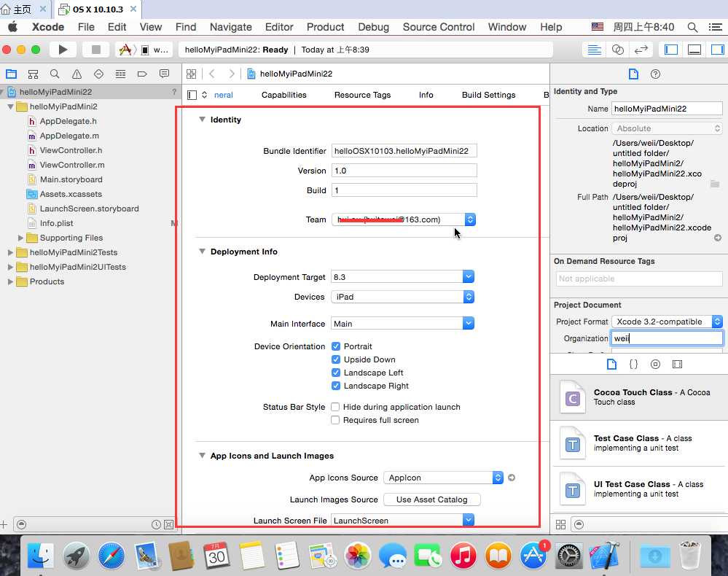Collapse App Icons and Launch Images section
This screenshot has height=576, width=728.
[202, 456]
